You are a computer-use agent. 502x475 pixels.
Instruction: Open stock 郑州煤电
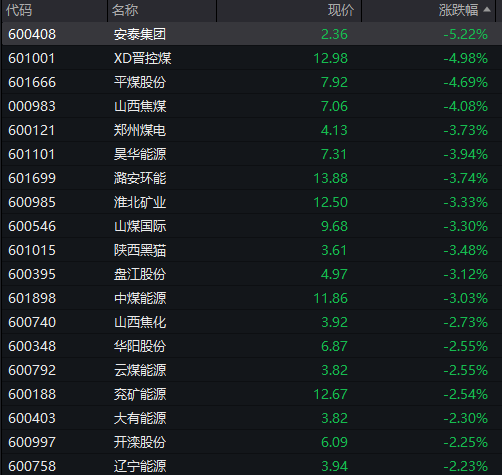point(140,130)
